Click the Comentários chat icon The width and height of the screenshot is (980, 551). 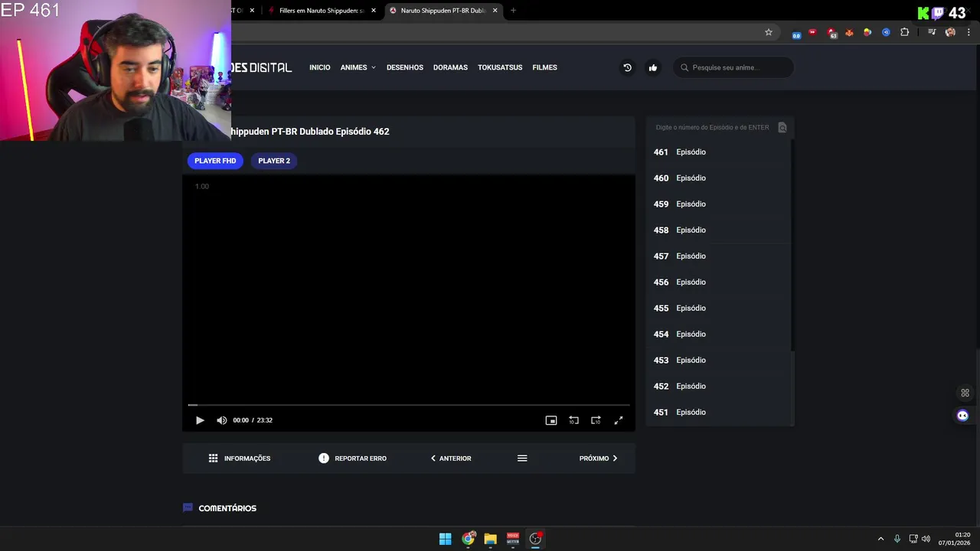(x=188, y=507)
